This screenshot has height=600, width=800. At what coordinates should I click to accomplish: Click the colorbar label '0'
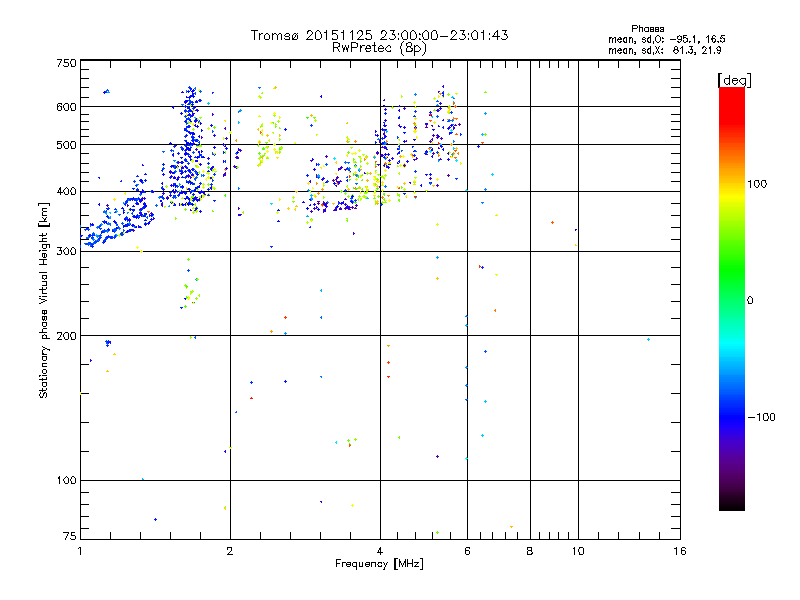(750, 301)
